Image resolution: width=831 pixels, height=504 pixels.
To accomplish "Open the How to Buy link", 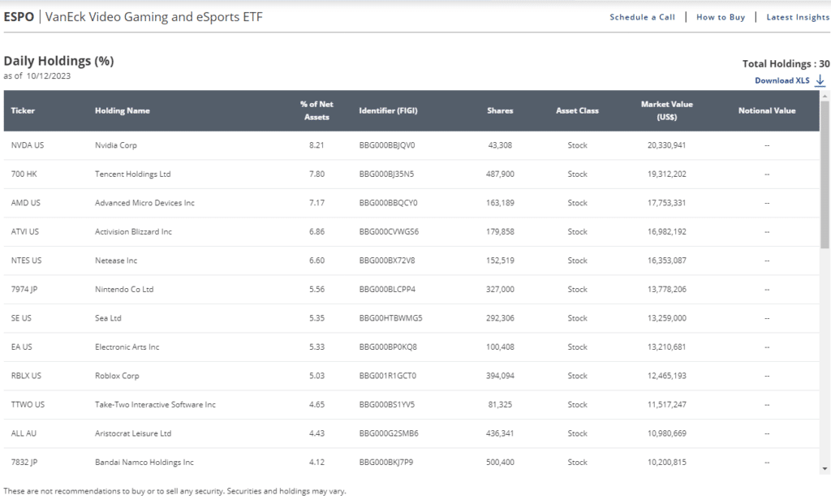I will (721, 17).
